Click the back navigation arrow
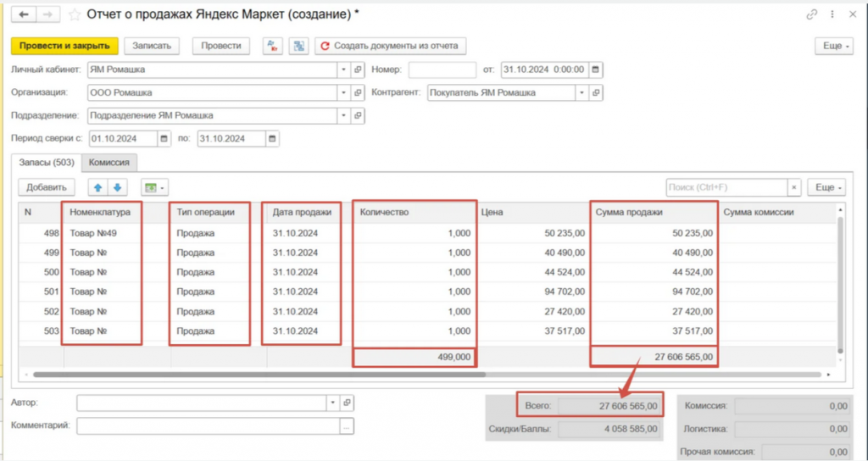 [x=23, y=15]
